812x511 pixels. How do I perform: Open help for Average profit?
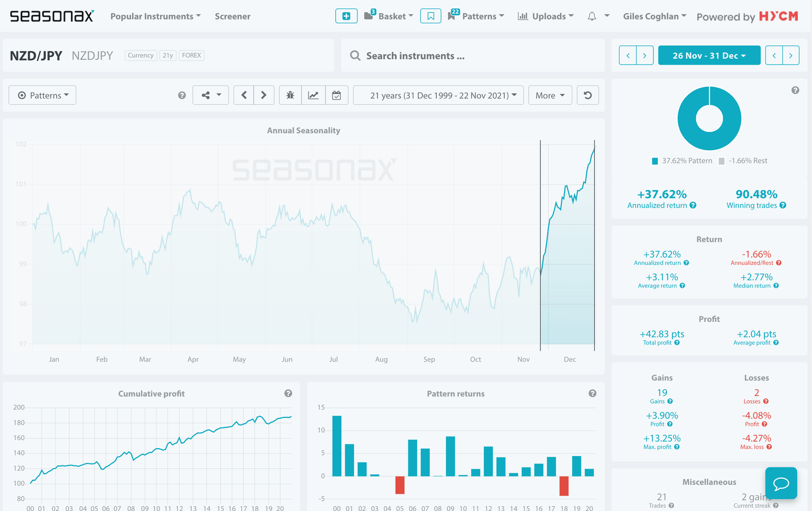click(776, 343)
